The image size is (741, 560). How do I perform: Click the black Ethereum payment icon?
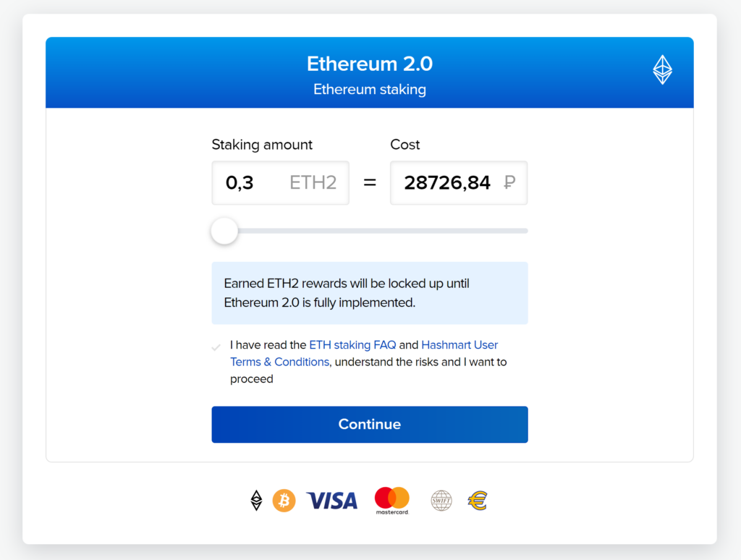(256, 501)
